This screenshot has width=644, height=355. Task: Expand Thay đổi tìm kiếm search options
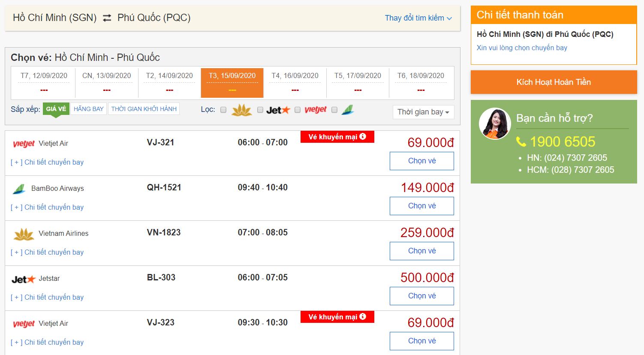(418, 18)
